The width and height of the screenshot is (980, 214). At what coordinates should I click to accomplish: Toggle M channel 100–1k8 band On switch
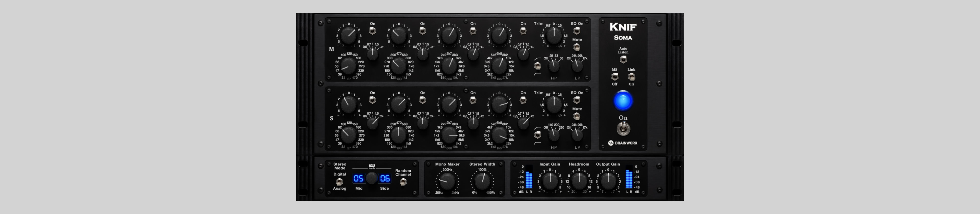(x=423, y=30)
